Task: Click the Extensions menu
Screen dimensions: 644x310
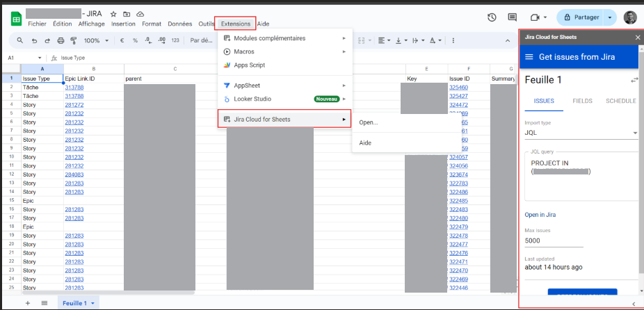Action: coord(236,24)
